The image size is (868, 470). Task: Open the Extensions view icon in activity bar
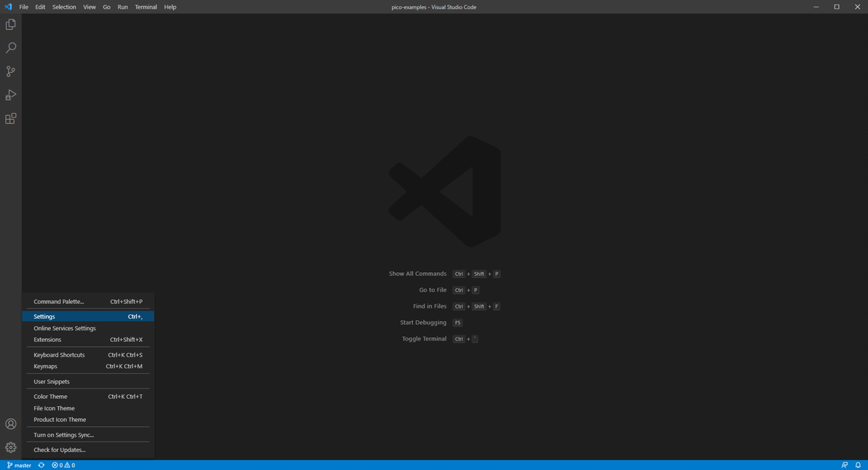[x=10, y=119]
